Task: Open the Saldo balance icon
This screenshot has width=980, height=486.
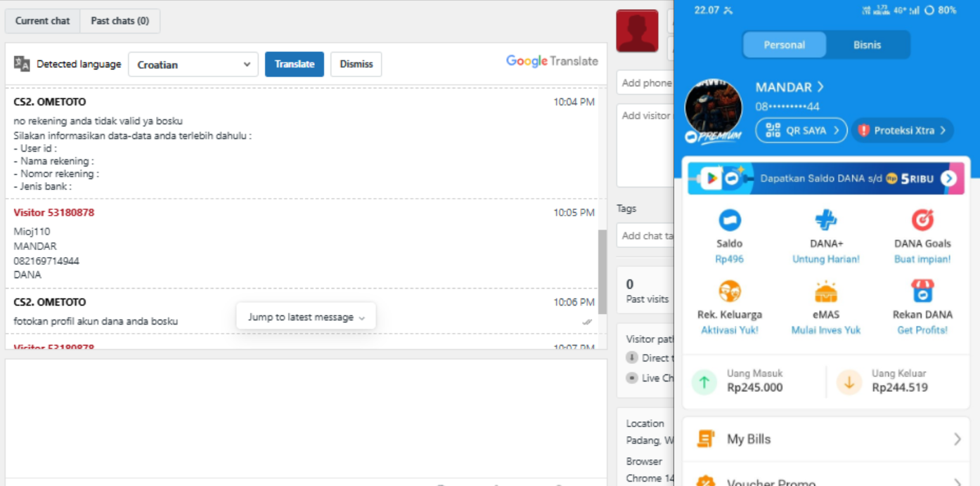Action: [x=730, y=221]
